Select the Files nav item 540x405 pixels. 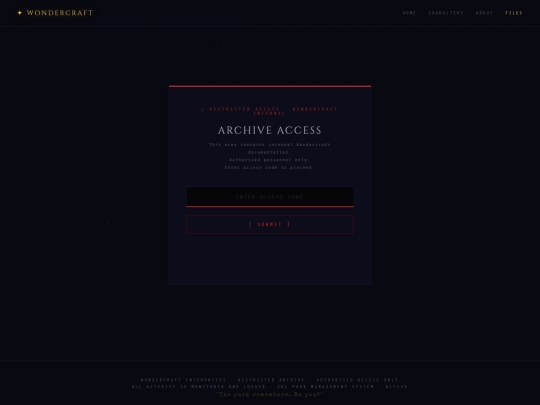(514, 13)
